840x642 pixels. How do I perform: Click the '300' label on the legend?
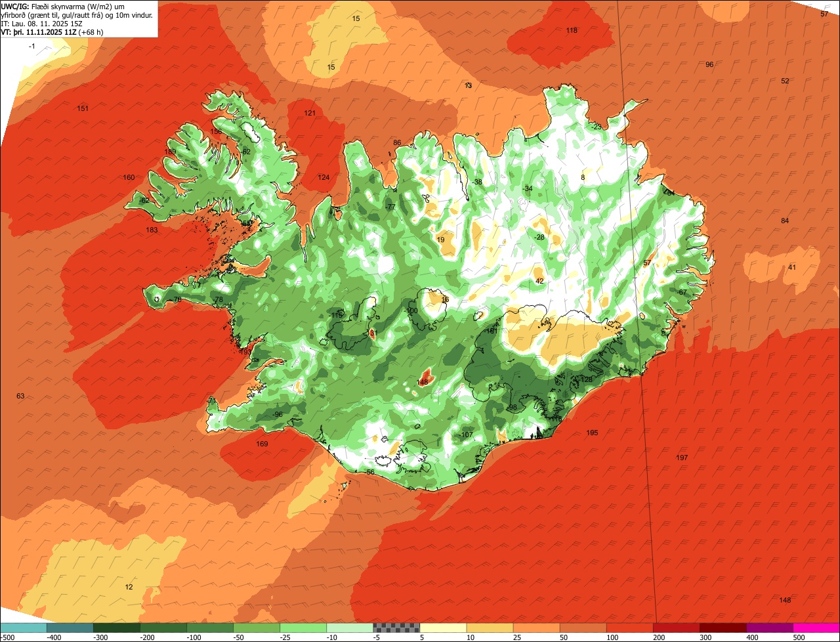click(x=707, y=637)
